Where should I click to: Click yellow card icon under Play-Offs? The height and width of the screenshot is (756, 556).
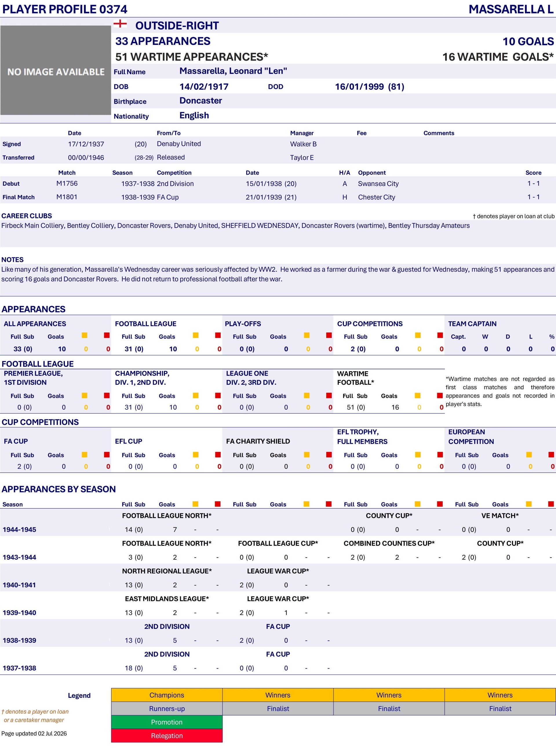point(307,335)
